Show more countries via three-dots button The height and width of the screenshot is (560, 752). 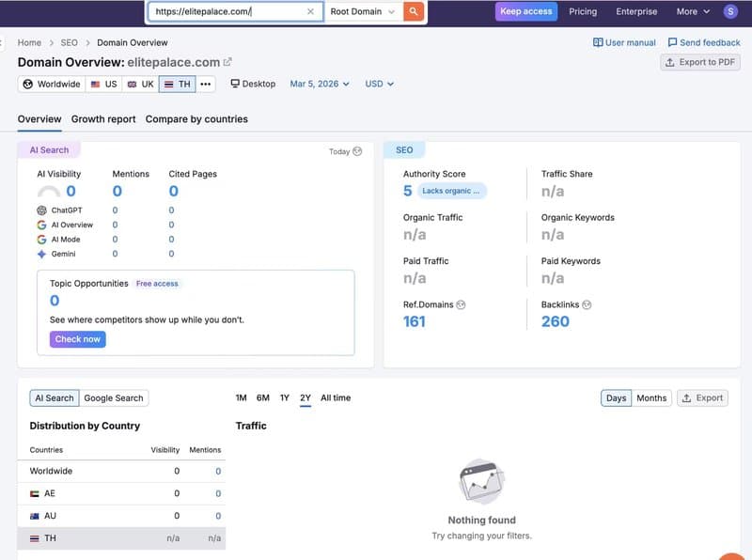[206, 84]
